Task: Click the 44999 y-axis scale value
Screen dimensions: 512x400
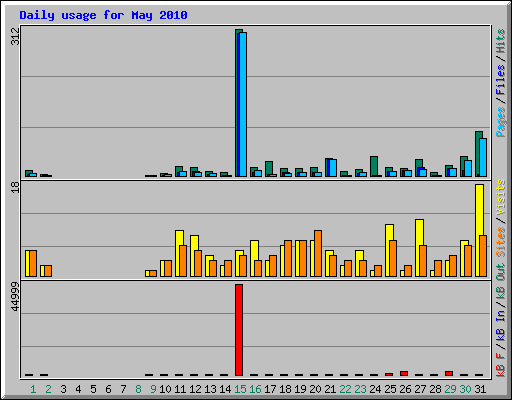Action: coord(15,296)
